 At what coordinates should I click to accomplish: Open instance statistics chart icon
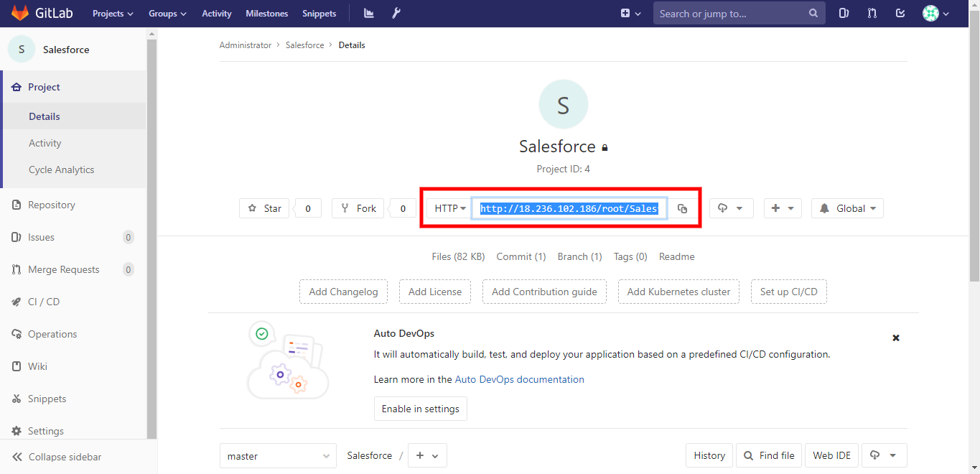[x=369, y=13]
